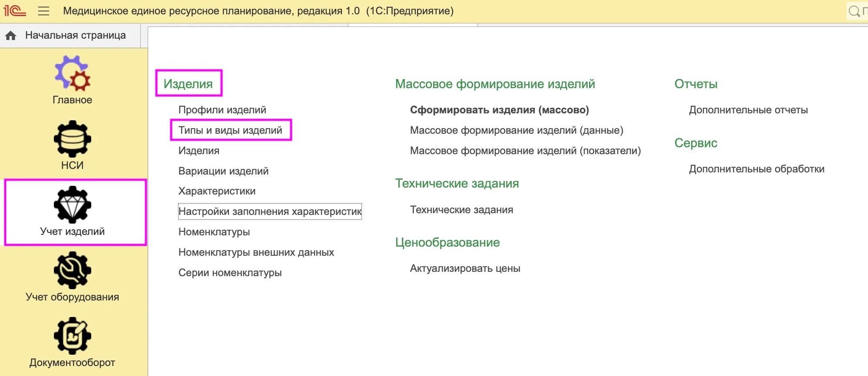The height and width of the screenshot is (376, 868).
Task: Click the Изделия green section header
Action: coord(188,84)
